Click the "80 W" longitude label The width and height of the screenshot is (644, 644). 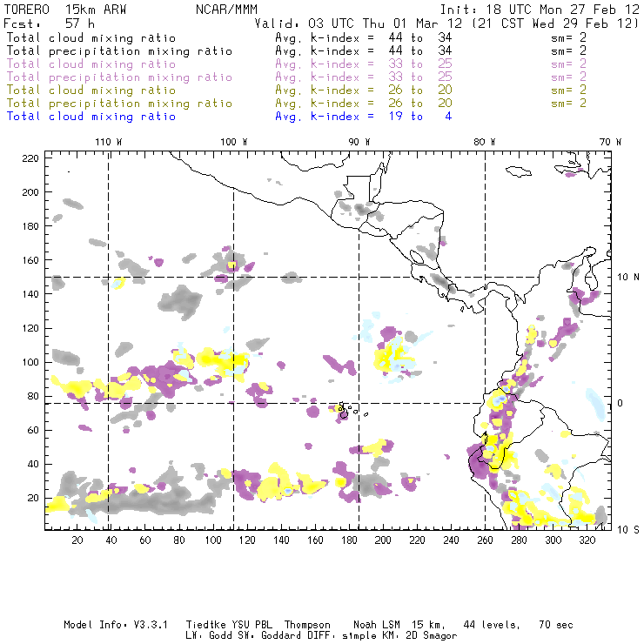484,142
